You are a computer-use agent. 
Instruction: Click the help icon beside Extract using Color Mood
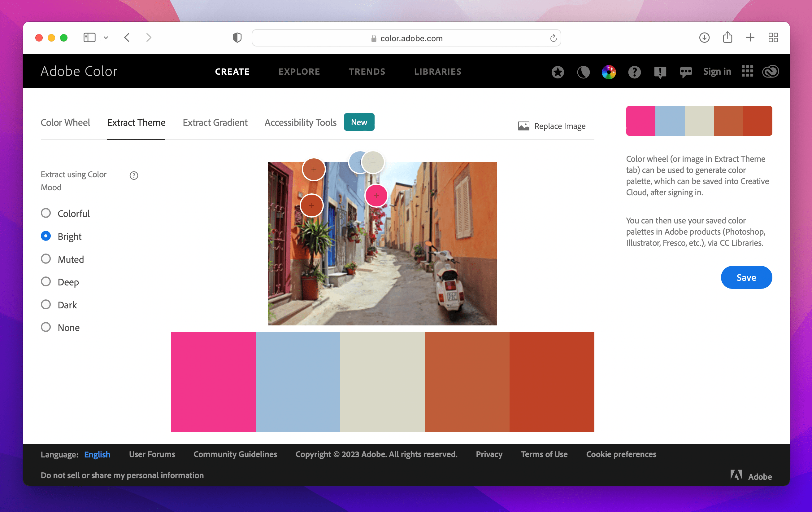[134, 175]
